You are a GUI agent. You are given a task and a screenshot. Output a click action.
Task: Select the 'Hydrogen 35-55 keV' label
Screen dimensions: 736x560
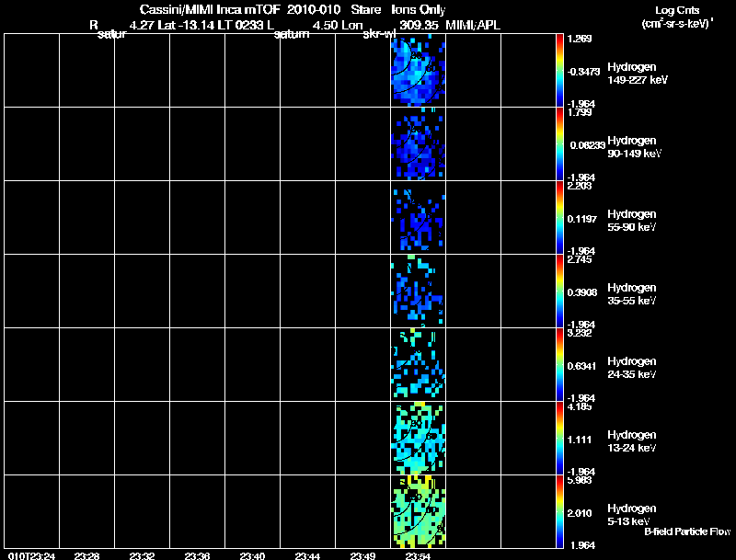(632, 294)
